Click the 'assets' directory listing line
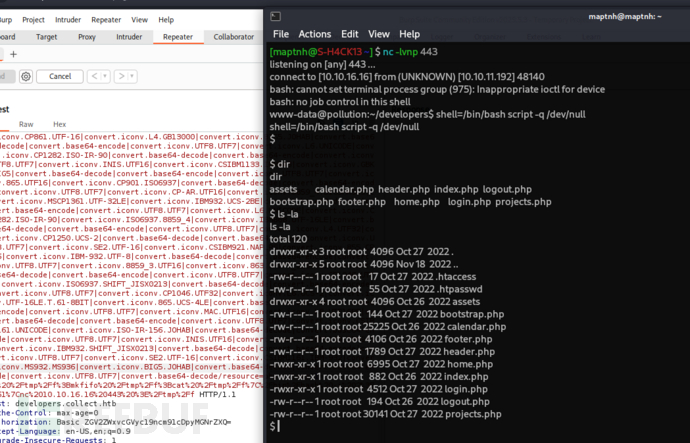The width and height of the screenshot is (690, 443). [374, 302]
